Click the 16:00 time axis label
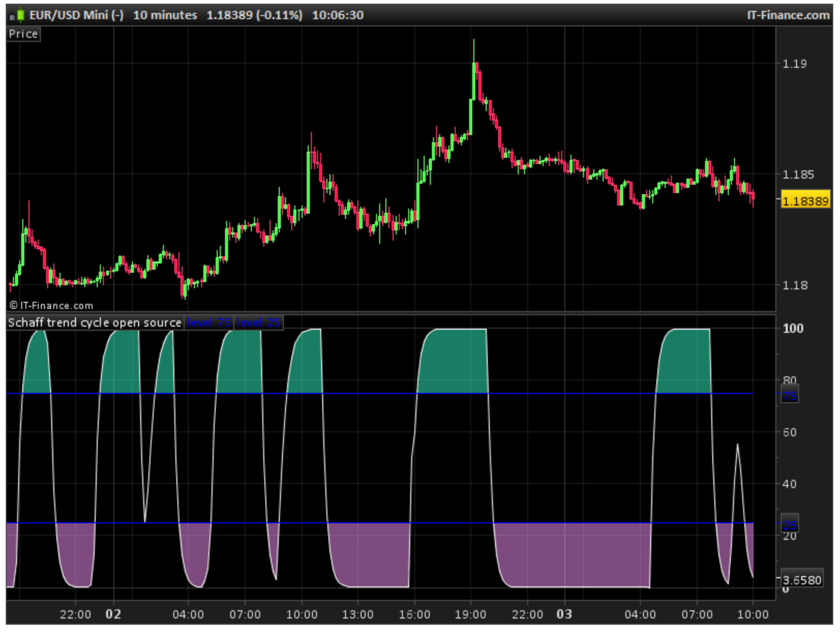The width and height of the screenshot is (840, 632). (x=414, y=614)
